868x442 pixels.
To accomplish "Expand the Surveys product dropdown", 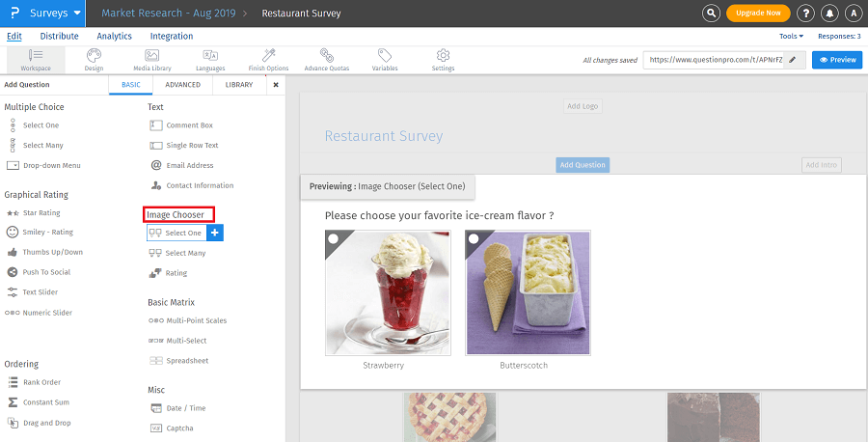I will [x=76, y=14].
